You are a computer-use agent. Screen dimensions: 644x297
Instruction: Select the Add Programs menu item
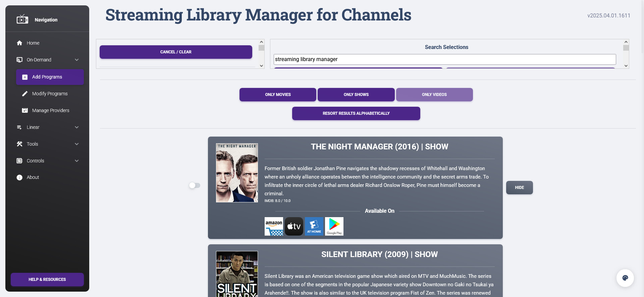point(50,77)
